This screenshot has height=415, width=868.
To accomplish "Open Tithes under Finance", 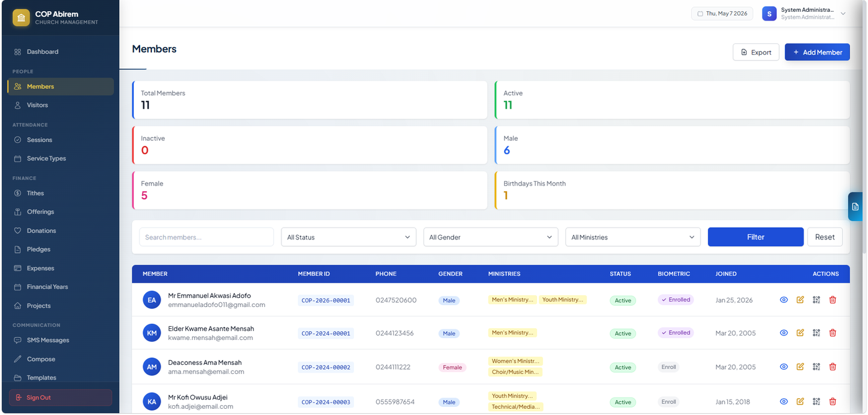I will click(x=60, y=193).
